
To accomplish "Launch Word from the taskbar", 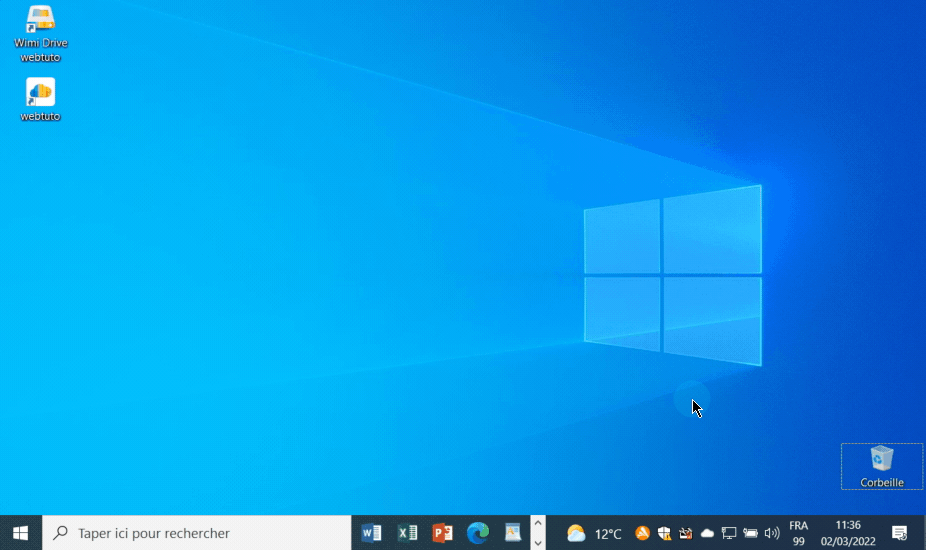I will pyautogui.click(x=371, y=533).
